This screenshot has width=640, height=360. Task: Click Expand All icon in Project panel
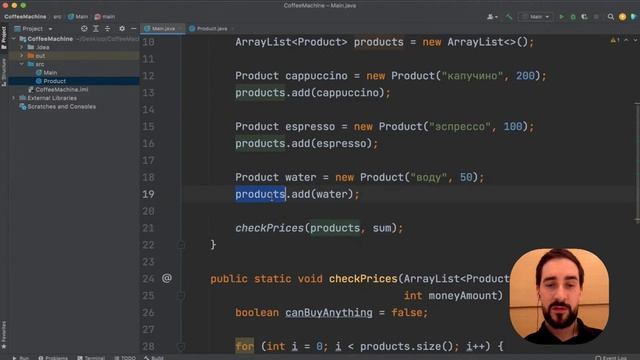point(96,29)
